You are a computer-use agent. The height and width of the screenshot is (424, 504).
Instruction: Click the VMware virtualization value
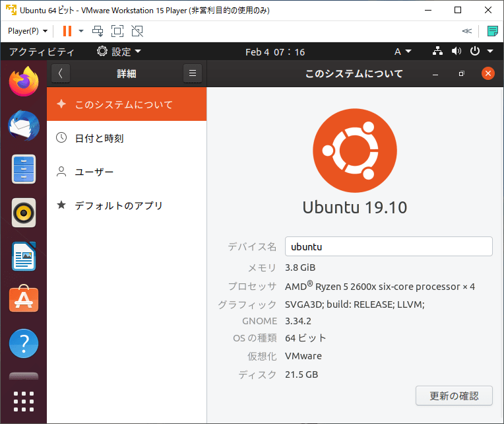pos(303,356)
